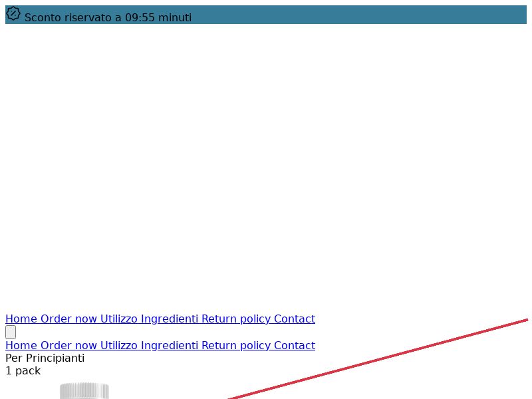
Task: Open Ingredienti in the upper navigation row
Action: (x=170, y=319)
